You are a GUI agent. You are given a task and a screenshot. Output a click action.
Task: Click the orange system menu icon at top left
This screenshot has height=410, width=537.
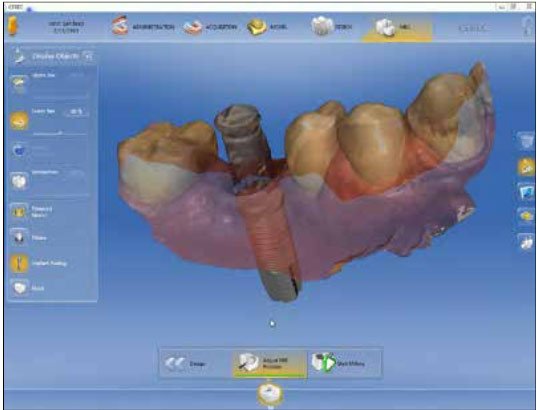pos(13,25)
